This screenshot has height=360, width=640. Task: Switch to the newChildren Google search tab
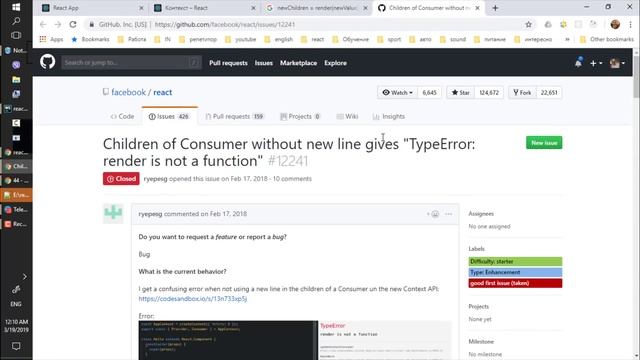pyautogui.click(x=317, y=8)
